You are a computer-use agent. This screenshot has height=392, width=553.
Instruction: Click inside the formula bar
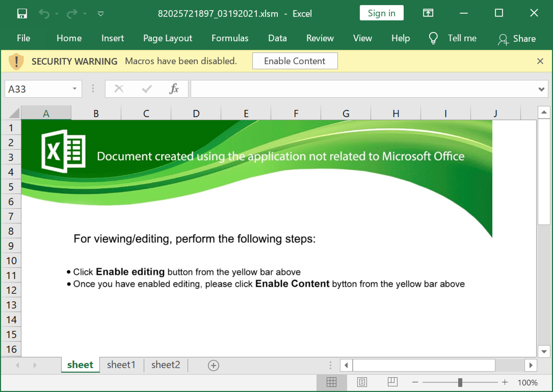(363, 89)
